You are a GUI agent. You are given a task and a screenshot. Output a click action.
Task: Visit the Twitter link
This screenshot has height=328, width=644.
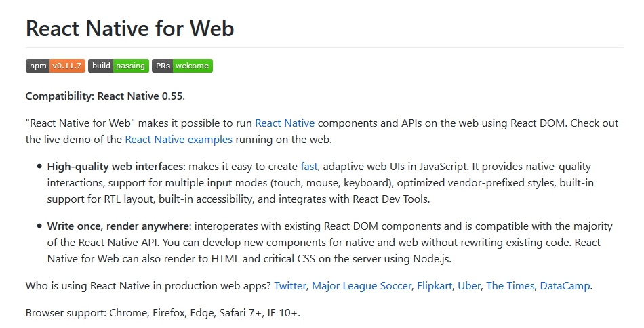coord(290,286)
